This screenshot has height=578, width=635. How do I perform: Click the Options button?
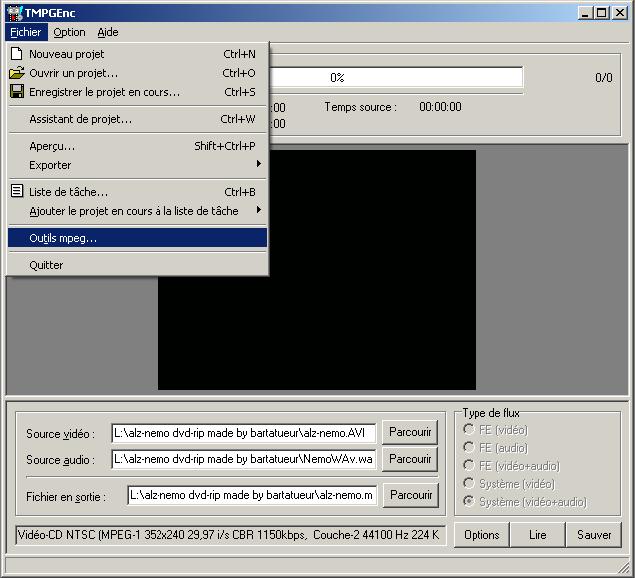pyautogui.click(x=482, y=535)
